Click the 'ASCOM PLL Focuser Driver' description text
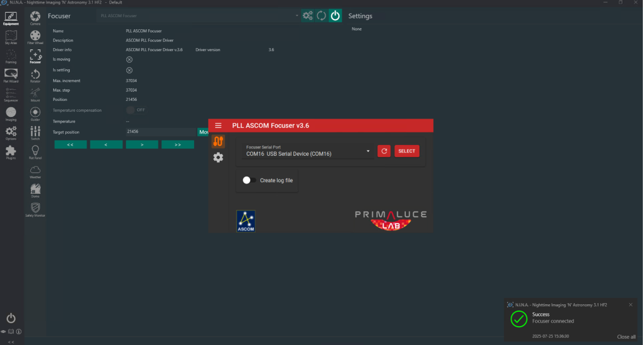 149,40
